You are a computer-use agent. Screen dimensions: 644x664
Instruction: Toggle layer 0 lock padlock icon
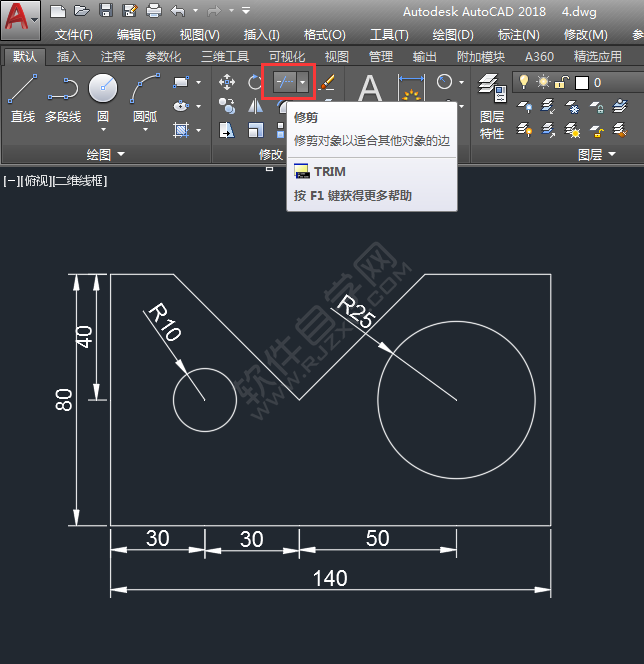562,82
